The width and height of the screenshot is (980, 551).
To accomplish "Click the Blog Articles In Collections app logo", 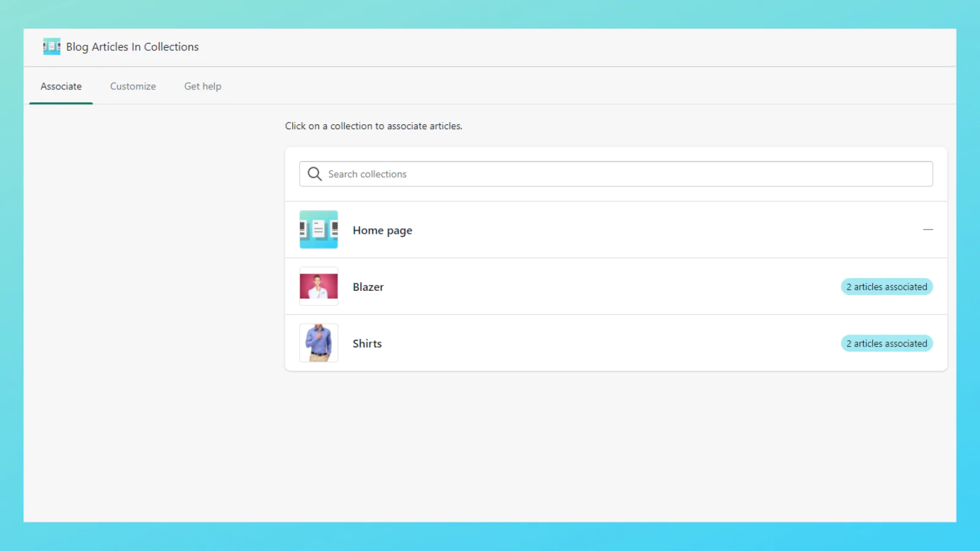I will [51, 47].
